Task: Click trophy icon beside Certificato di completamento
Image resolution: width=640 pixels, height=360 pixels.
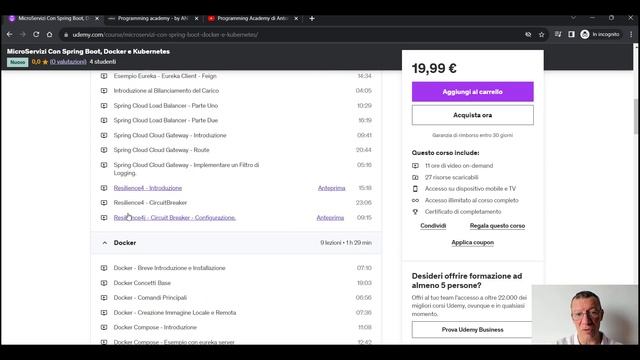Action: tap(415, 212)
